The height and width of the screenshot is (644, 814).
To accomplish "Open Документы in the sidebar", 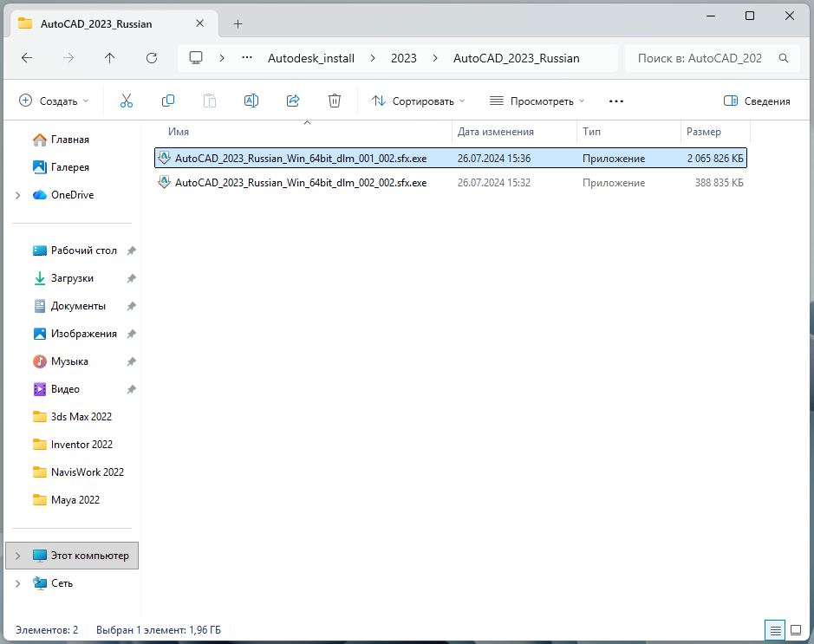I will (69, 306).
